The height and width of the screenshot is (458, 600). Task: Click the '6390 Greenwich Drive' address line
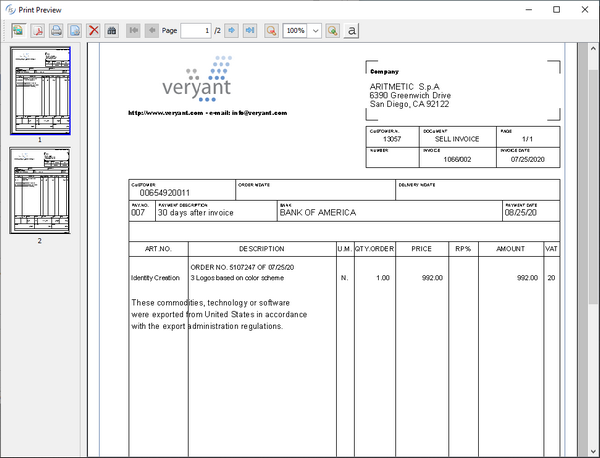[x=410, y=96]
